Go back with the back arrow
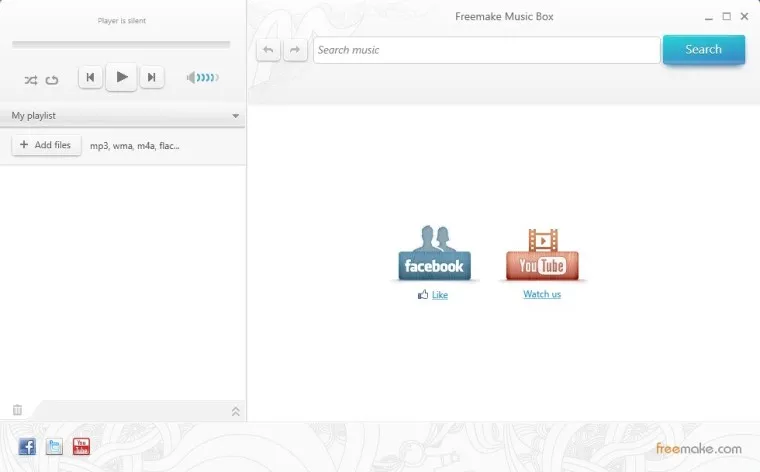The image size is (760, 472). click(268, 50)
